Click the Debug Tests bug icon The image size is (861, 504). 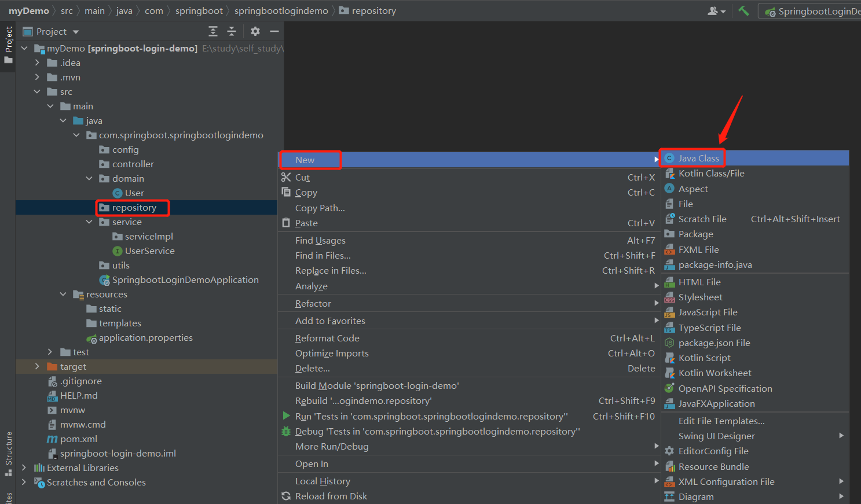286,431
